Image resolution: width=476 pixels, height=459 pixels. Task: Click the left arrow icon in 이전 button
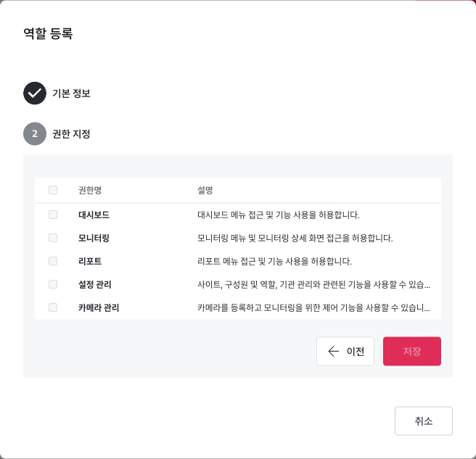pos(334,351)
